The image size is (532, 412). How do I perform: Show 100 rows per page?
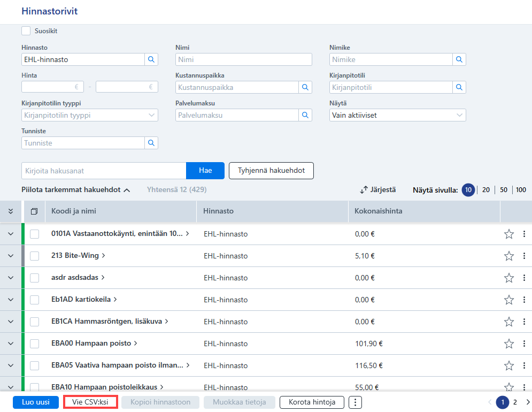pyautogui.click(x=521, y=190)
